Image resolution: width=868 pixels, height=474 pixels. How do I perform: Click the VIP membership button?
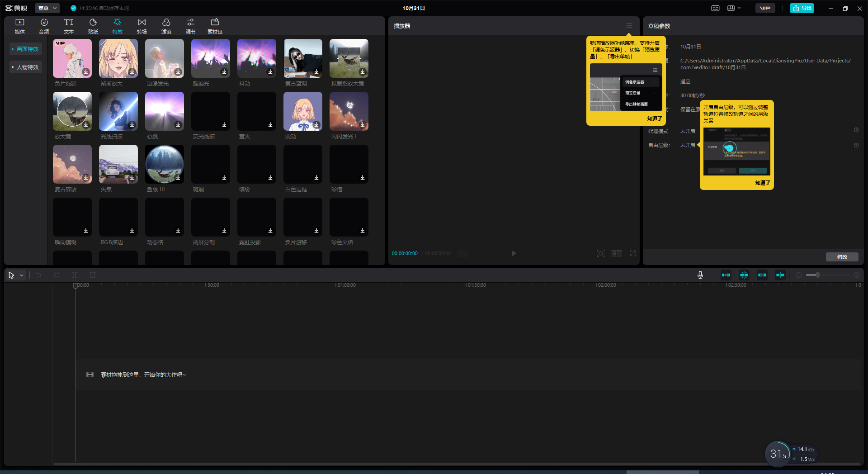point(765,8)
